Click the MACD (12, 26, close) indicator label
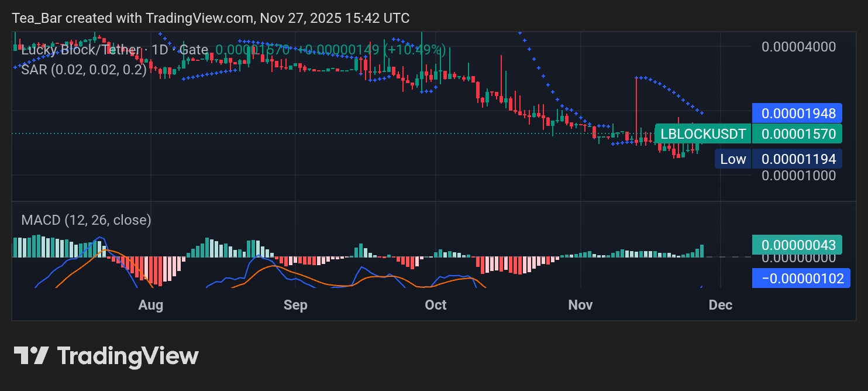 click(x=86, y=220)
